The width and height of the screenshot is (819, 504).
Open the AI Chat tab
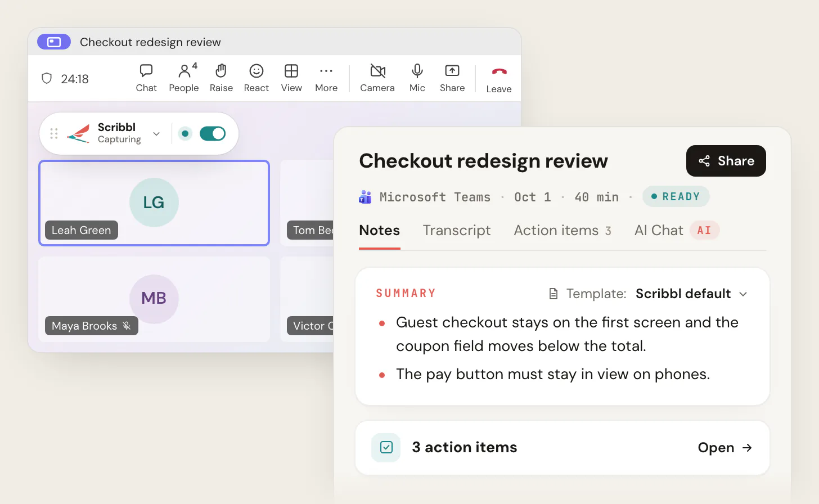click(677, 231)
